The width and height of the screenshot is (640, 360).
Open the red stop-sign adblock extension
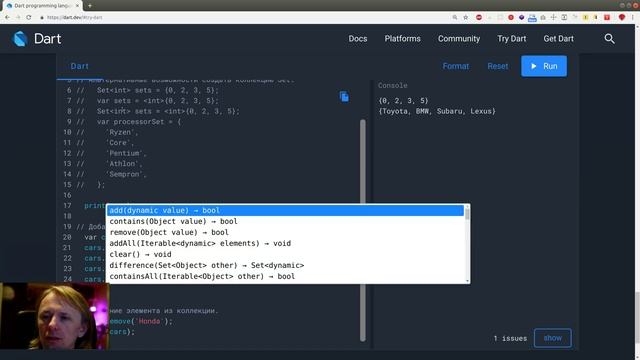click(479, 18)
